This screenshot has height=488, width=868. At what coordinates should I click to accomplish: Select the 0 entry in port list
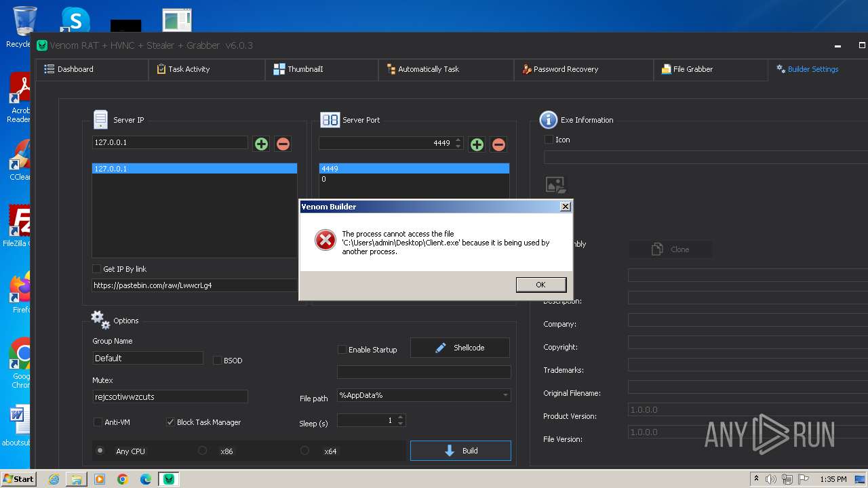(414, 179)
